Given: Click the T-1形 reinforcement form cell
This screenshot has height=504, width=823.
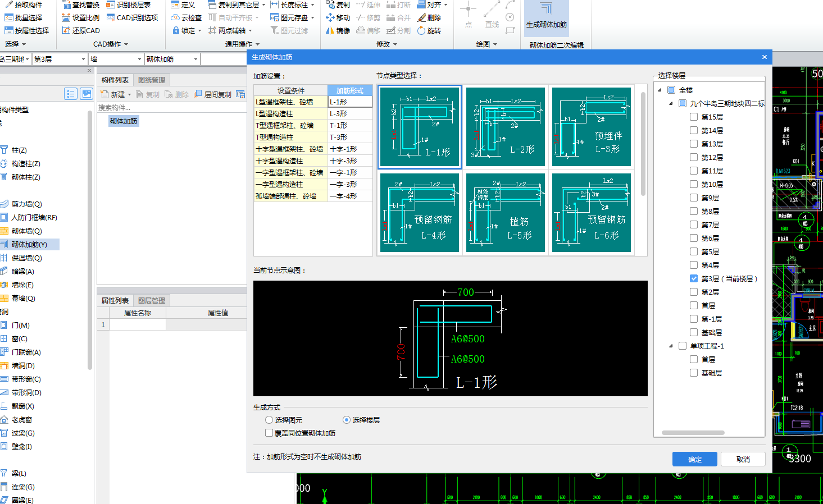Looking at the screenshot, I should pyautogui.click(x=350, y=125).
